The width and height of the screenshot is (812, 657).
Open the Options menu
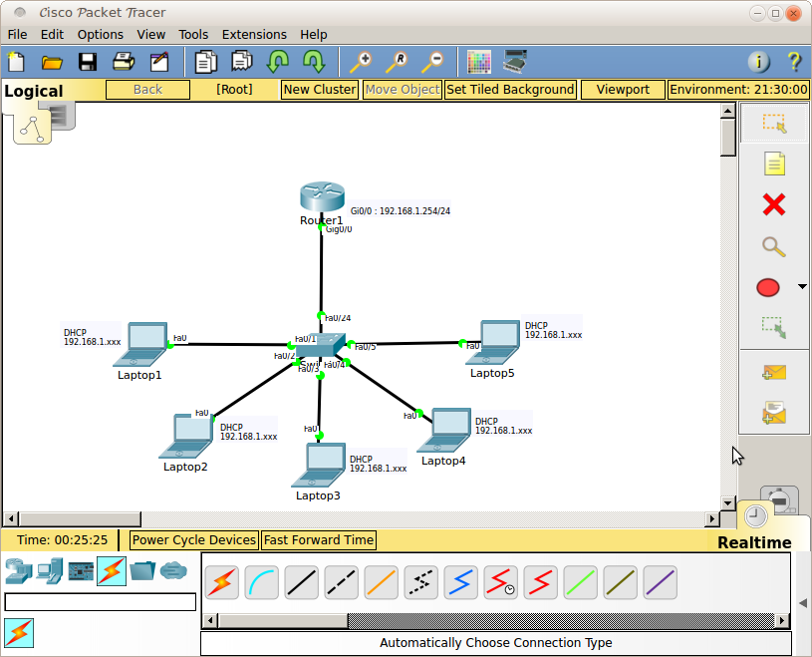(x=101, y=35)
